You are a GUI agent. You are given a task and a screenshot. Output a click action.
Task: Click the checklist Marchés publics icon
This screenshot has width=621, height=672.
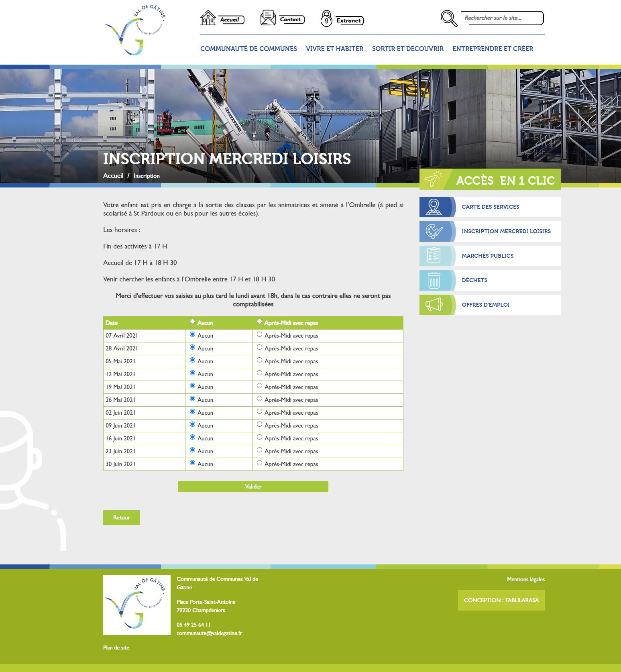coord(434,256)
